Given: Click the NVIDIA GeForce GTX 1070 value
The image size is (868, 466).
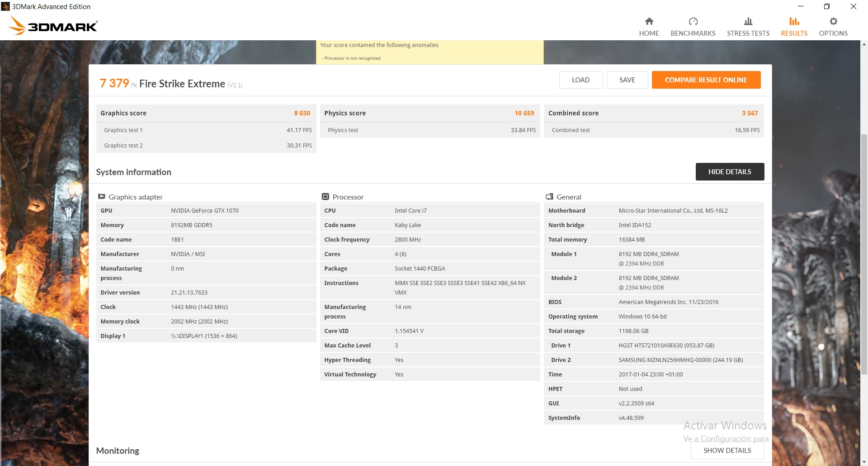Looking at the screenshot, I should (204, 210).
